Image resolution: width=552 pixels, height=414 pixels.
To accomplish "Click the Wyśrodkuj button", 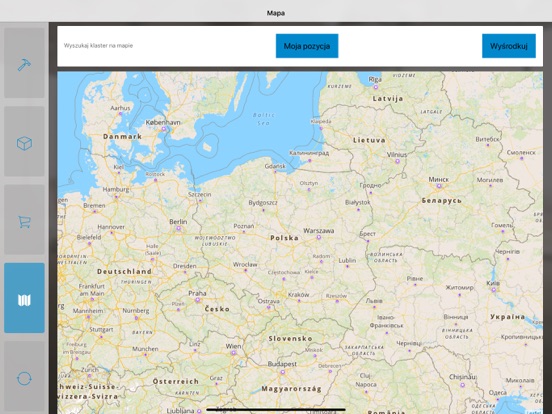I will [509, 46].
